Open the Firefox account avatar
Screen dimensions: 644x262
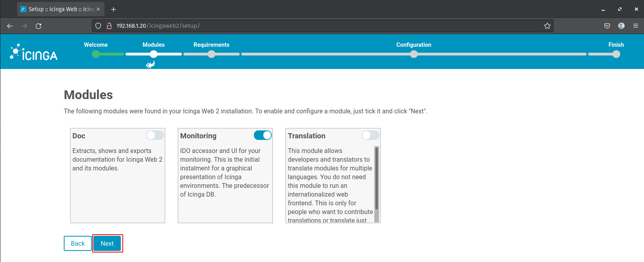pyautogui.click(x=621, y=26)
